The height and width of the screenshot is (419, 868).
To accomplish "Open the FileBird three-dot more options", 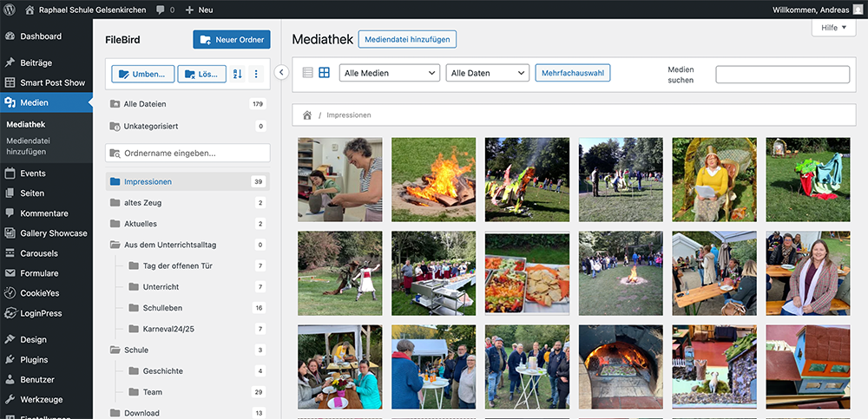I will (x=256, y=74).
